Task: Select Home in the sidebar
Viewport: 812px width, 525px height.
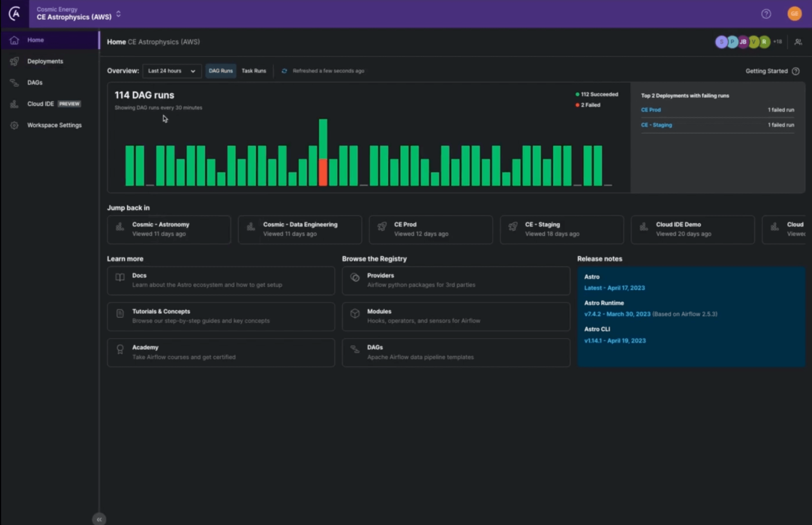Action: [35, 40]
